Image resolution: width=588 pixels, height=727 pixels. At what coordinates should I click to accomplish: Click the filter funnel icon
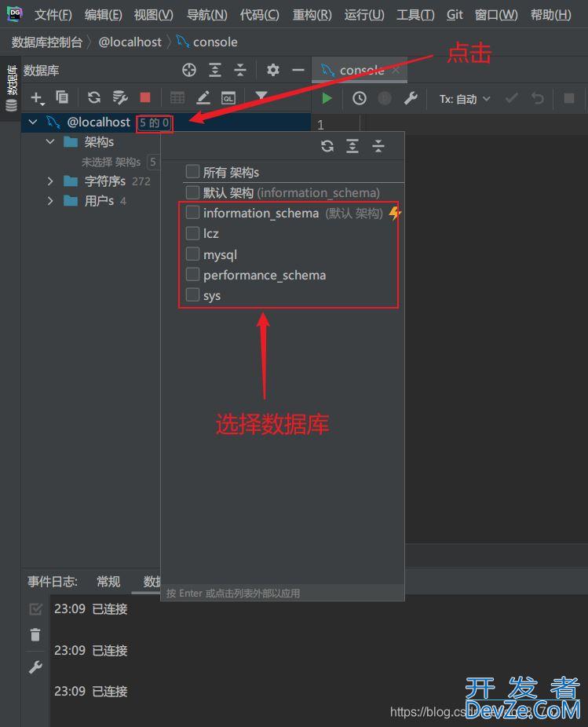pos(261,97)
